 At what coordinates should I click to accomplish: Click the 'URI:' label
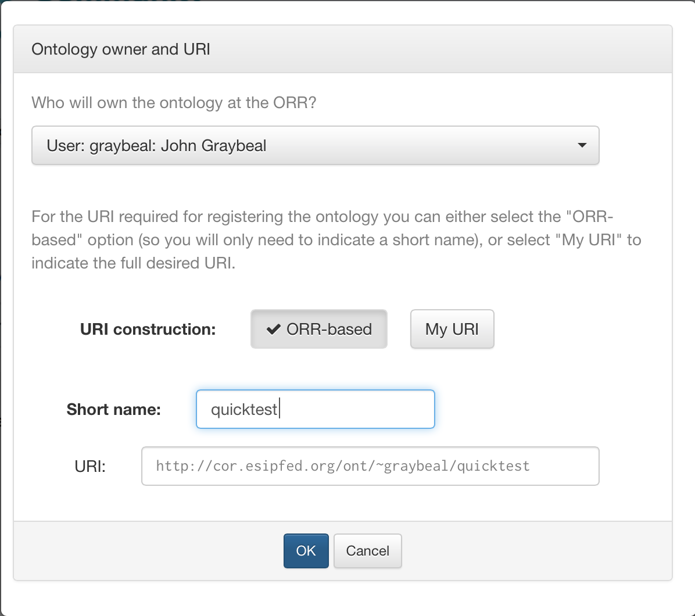(x=90, y=467)
